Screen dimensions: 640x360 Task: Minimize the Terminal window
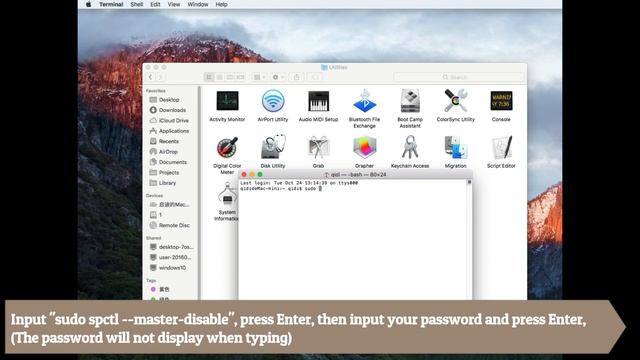point(252,175)
